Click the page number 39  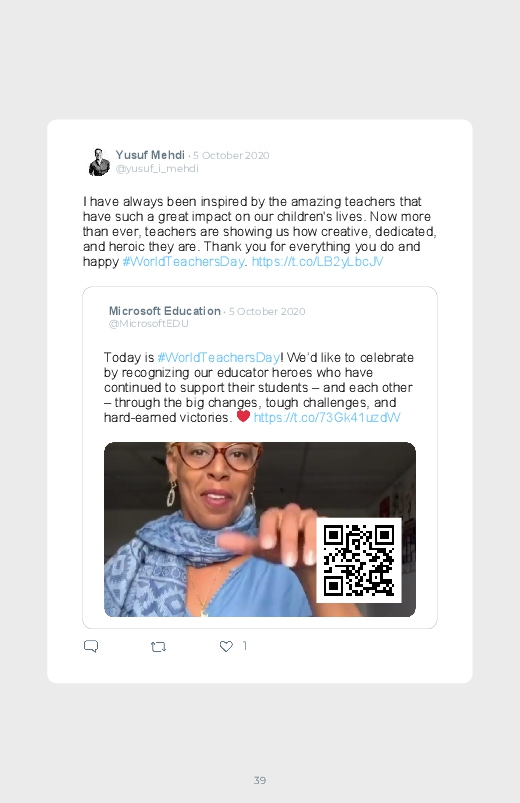pyautogui.click(x=260, y=780)
